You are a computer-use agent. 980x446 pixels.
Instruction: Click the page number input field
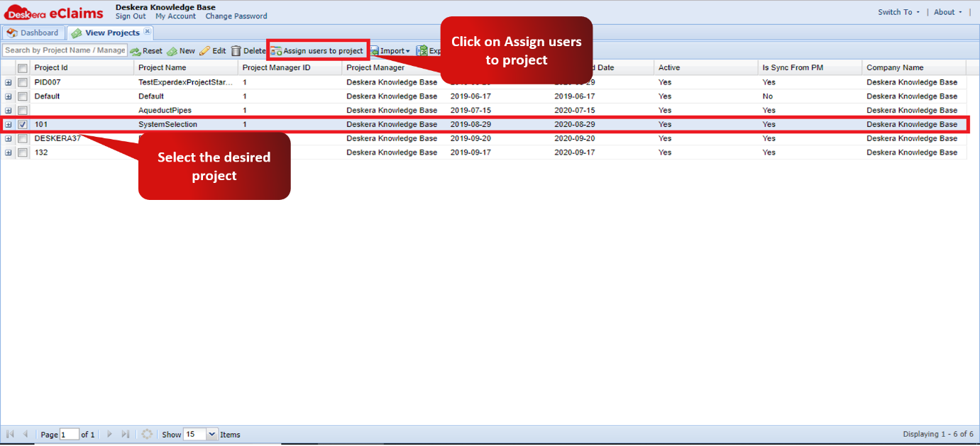[x=70, y=435]
